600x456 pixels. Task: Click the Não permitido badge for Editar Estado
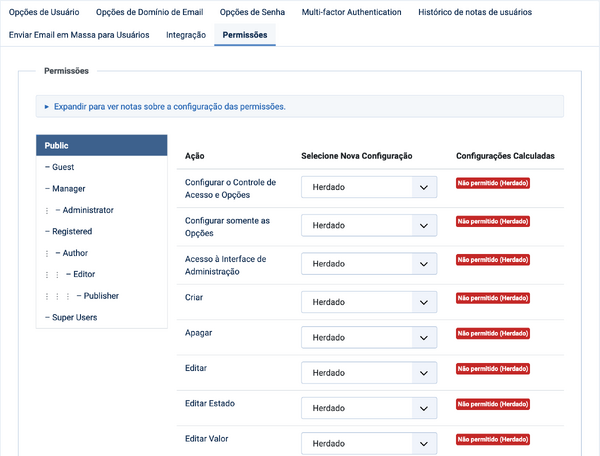493,404
